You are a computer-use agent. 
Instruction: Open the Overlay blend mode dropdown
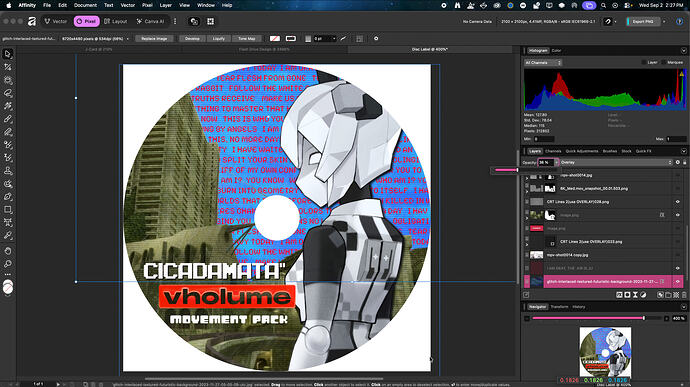pyautogui.click(x=616, y=162)
